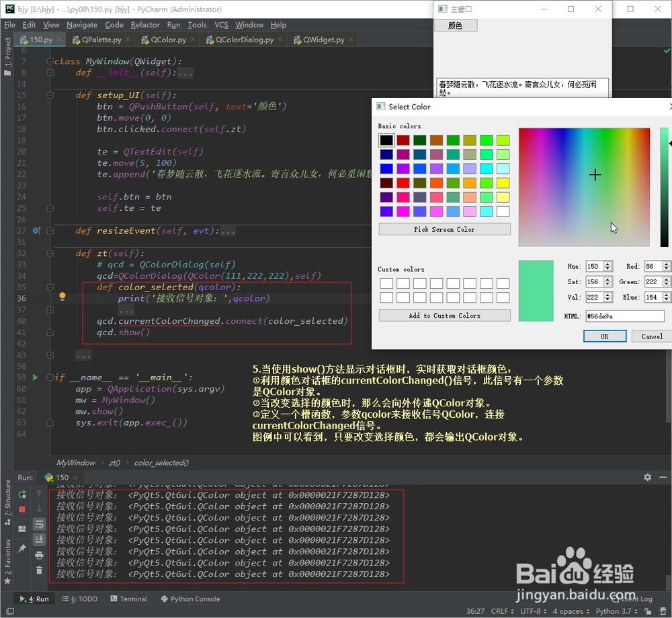This screenshot has width=672, height=618.
Task: Click the Print icon in Run panel
Action: point(39,556)
